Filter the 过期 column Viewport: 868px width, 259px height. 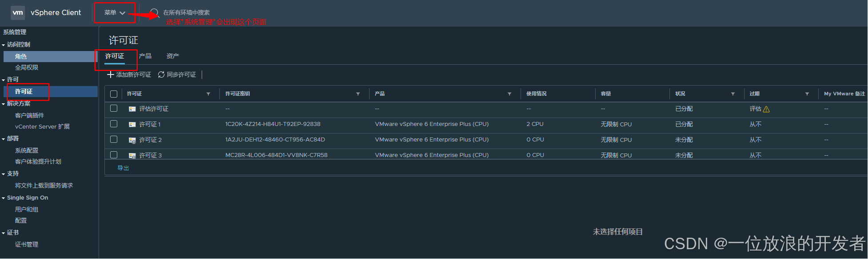(807, 94)
